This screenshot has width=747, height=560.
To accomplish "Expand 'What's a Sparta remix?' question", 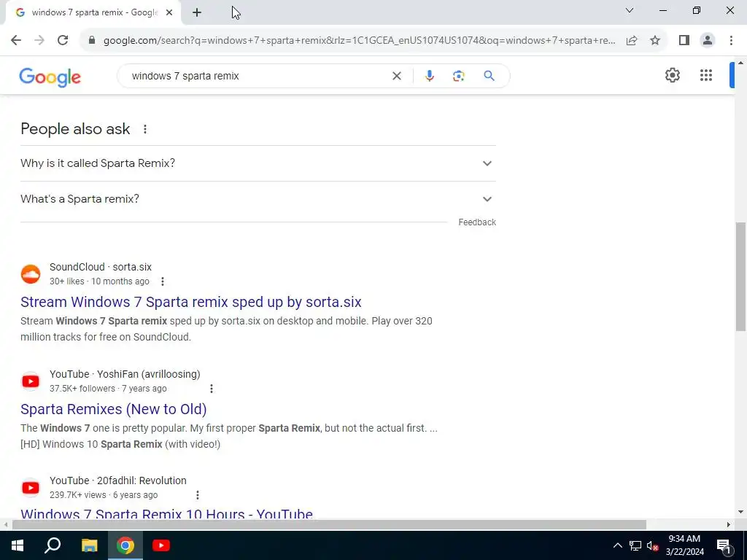I will 258,199.
